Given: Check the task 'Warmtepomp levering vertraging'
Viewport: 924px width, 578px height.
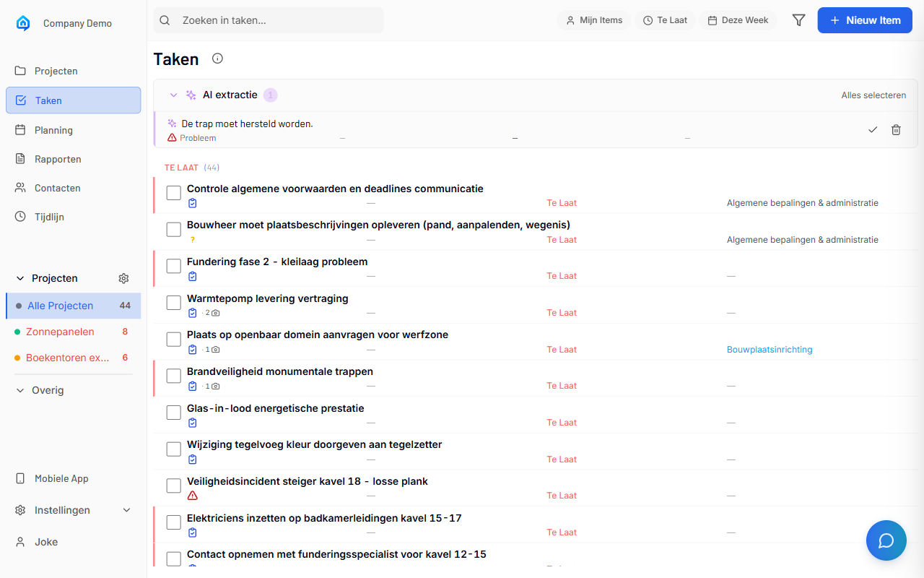Looking at the screenshot, I should (173, 303).
